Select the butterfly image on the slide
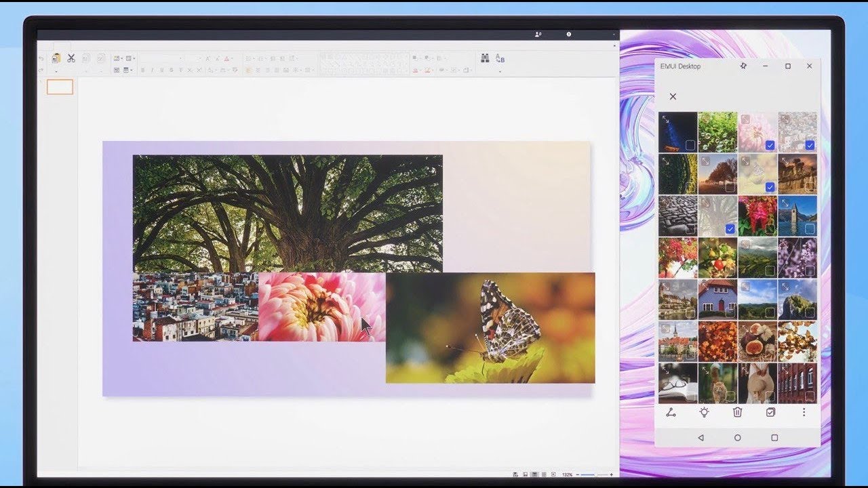The width and height of the screenshot is (868, 488). 490,327
